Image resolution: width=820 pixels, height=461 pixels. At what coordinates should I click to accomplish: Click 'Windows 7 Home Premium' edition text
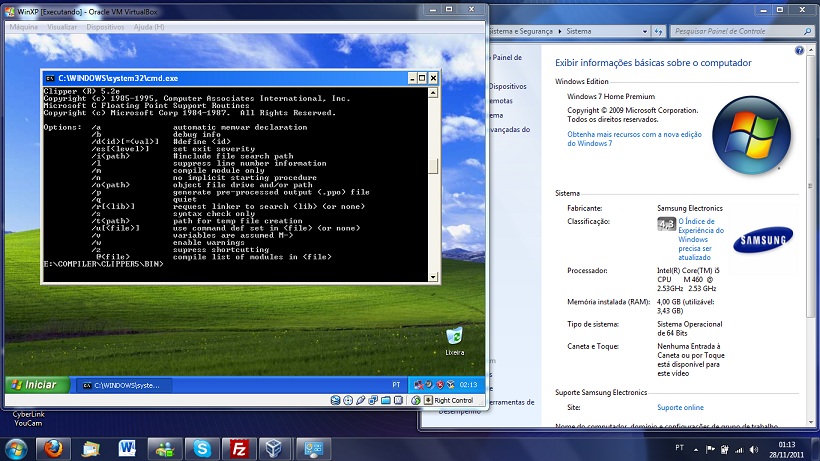pos(611,96)
